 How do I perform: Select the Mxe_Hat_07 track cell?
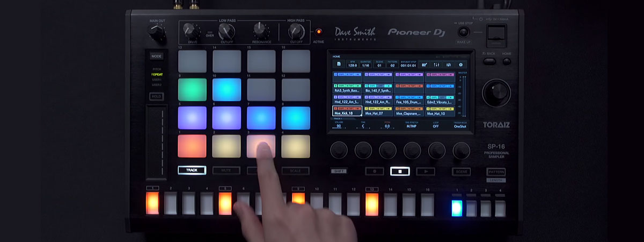[378, 111]
